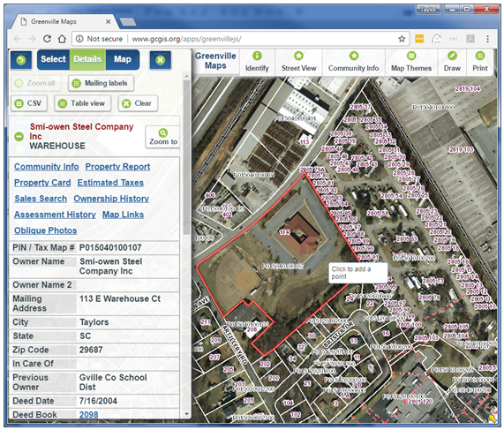Click the details panel scrollbar thumb
The image size is (504, 430).
click(186, 157)
